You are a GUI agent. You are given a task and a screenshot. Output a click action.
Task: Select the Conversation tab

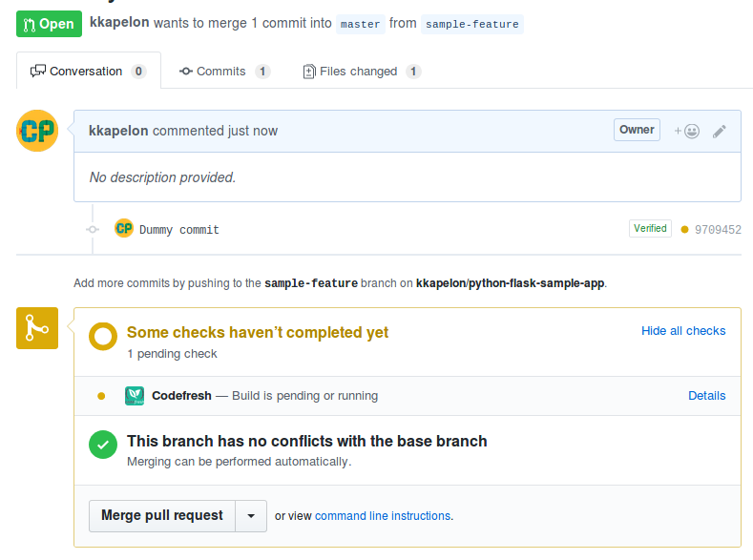[x=88, y=72]
